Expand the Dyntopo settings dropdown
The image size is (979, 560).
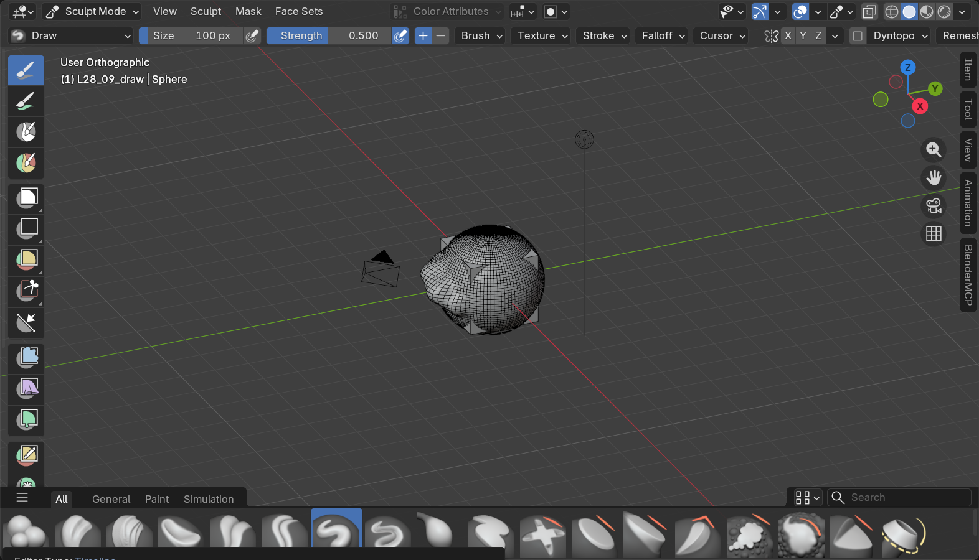(x=901, y=36)
